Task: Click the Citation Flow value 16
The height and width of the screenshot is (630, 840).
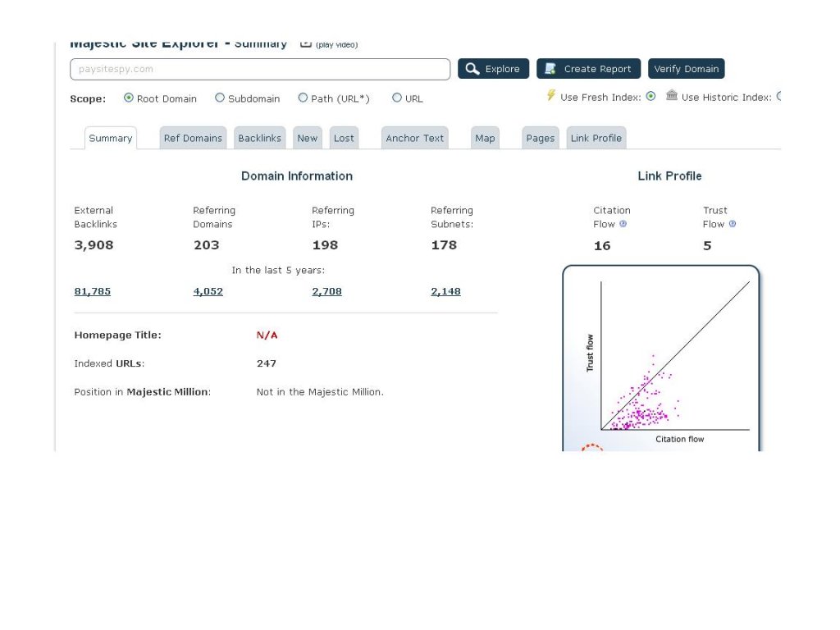Action: (602, 246)
